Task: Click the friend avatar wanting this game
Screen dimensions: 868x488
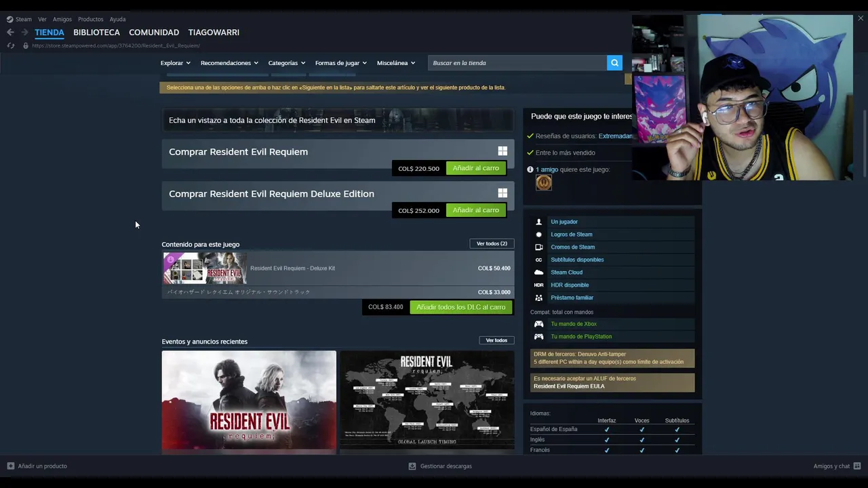Action: point(544,182)
